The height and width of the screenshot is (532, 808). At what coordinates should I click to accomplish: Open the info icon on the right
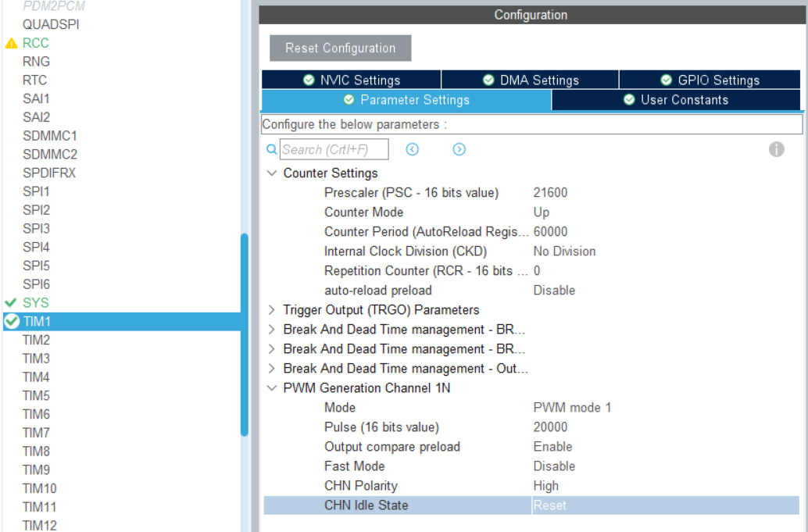pyautogui.click(x=777, y=148)
